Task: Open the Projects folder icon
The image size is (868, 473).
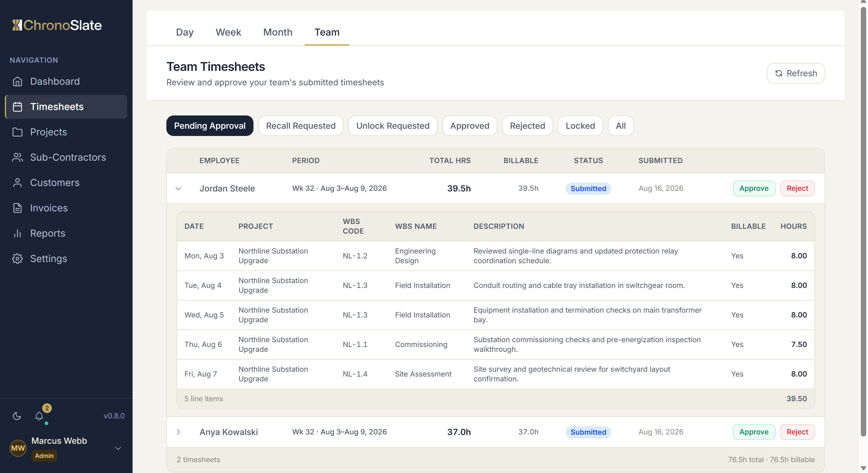Action: click(17, 132)
